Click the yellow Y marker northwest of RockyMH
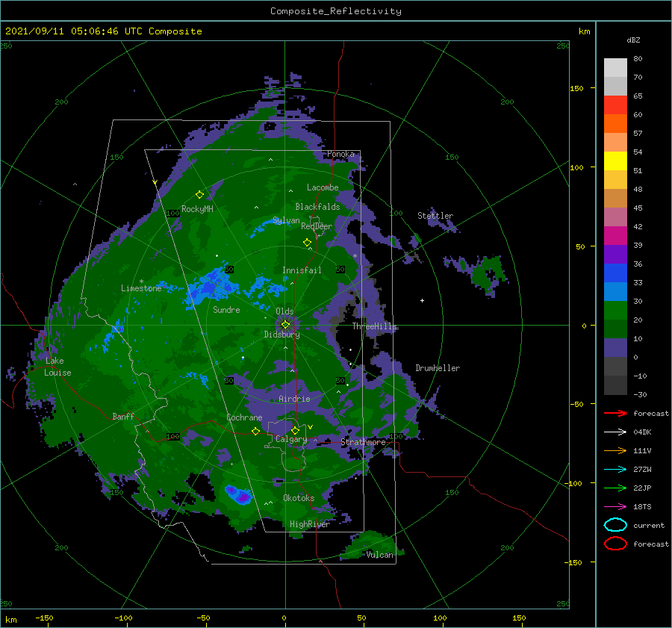This screenshot has width=672, height=628. click(x=155, y=183)
